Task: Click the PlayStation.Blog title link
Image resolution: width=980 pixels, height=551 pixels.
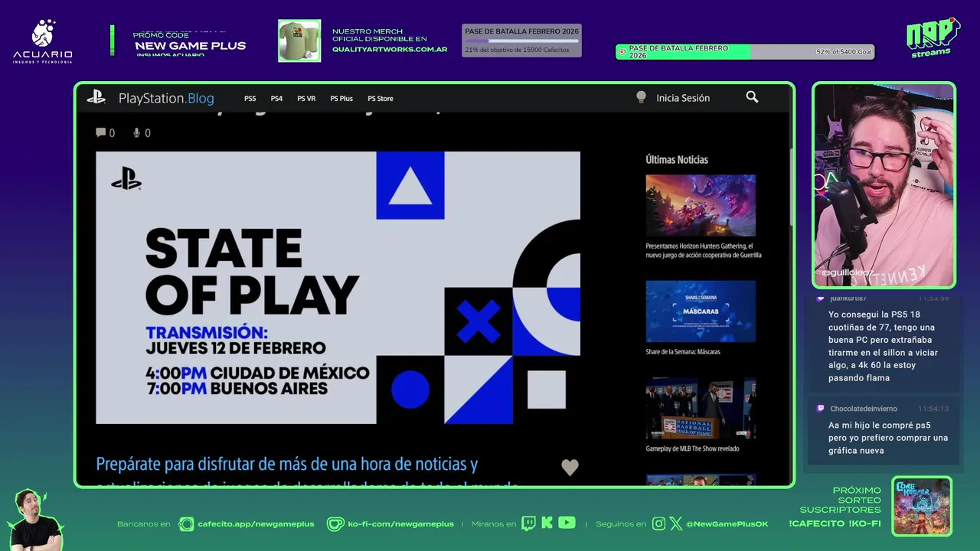Action: coord(166,98)
